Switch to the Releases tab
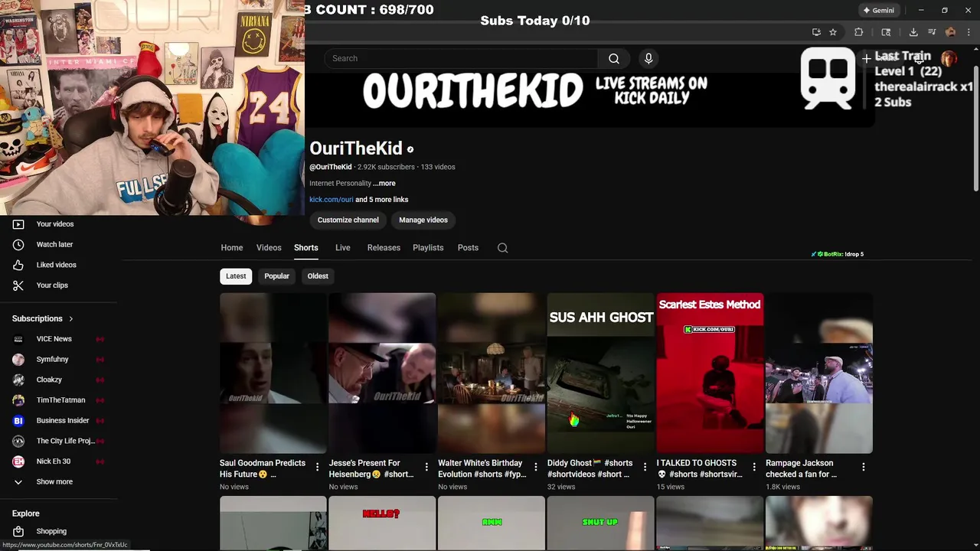Image resolution: width=980 pixels, height=551 pixels. click(x=384, y=248)
